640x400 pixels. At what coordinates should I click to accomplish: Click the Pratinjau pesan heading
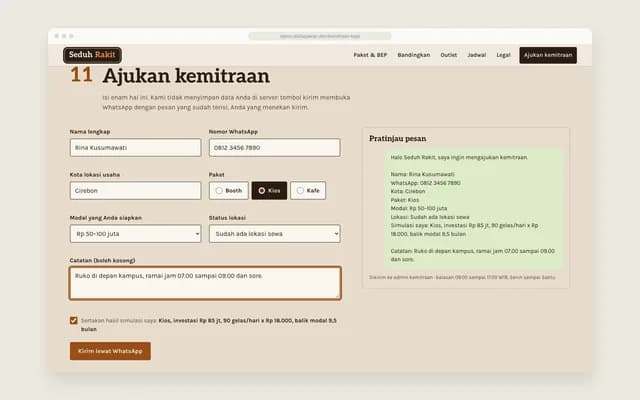point(398,139)
